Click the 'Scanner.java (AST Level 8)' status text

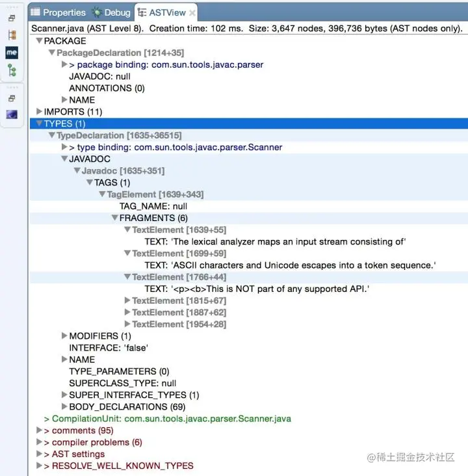point(87,28)
